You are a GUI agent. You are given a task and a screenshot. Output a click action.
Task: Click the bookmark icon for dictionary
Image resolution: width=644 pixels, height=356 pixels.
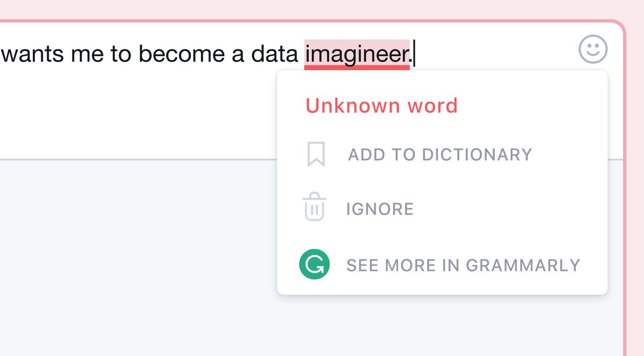point(316,154)
